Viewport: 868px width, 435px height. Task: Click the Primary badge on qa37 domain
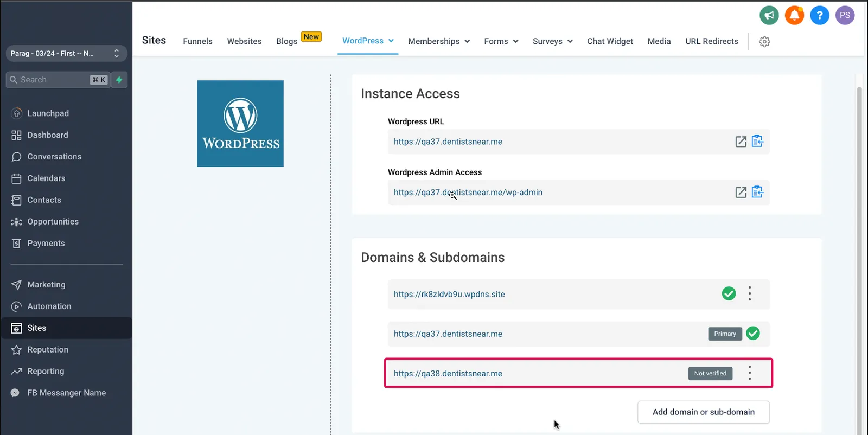coord(725,334)
